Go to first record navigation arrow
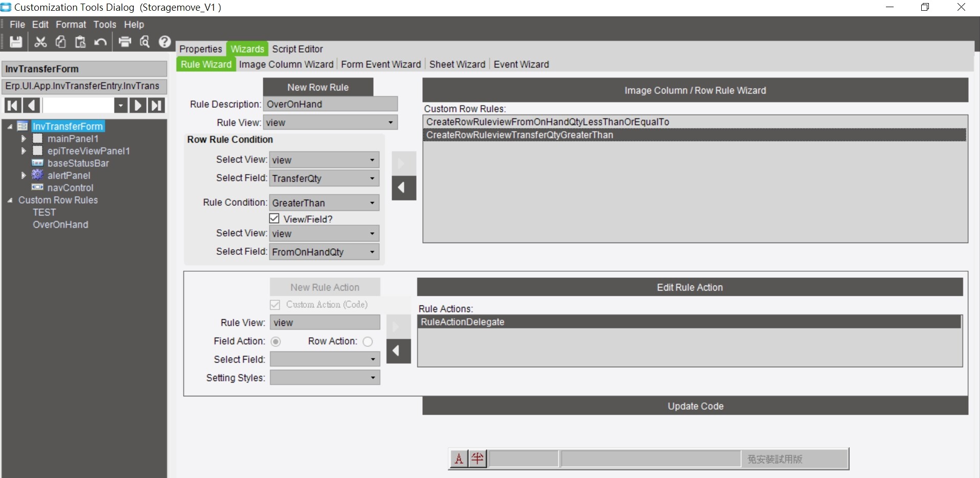 coord(13,106)
